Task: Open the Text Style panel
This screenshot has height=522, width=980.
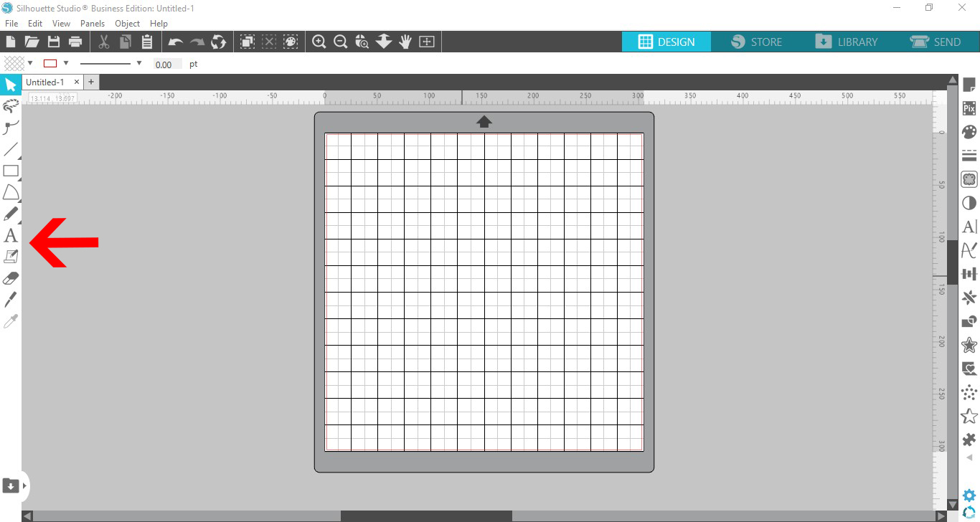Action: [x=969, y=227]
